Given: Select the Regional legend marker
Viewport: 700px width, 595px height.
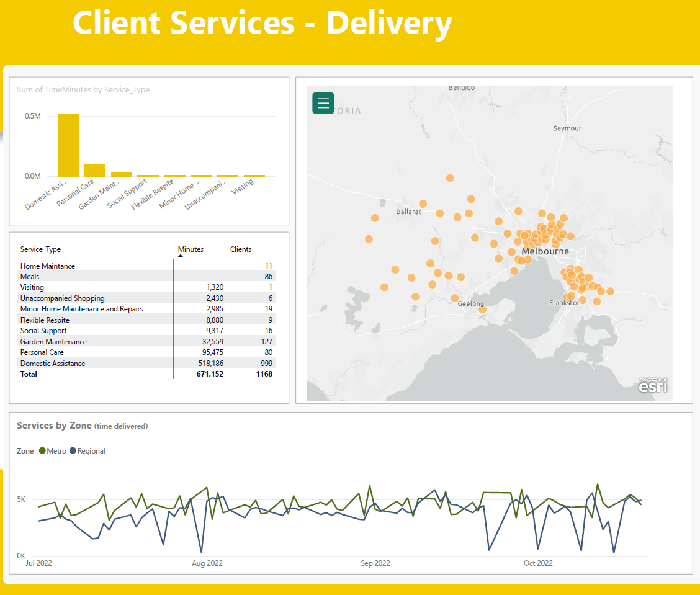Looking at the screenshot, I should point(73,451).
